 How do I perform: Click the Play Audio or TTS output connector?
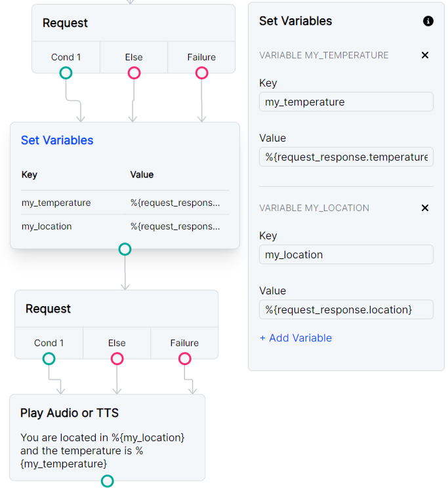tap(107, 481)
